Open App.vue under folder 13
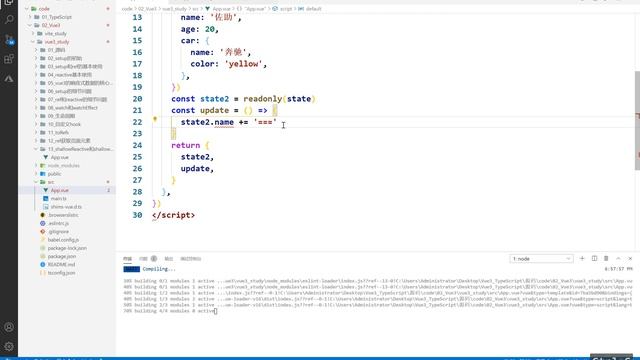This screenshot has height=360, width=640. click(60, 157)
